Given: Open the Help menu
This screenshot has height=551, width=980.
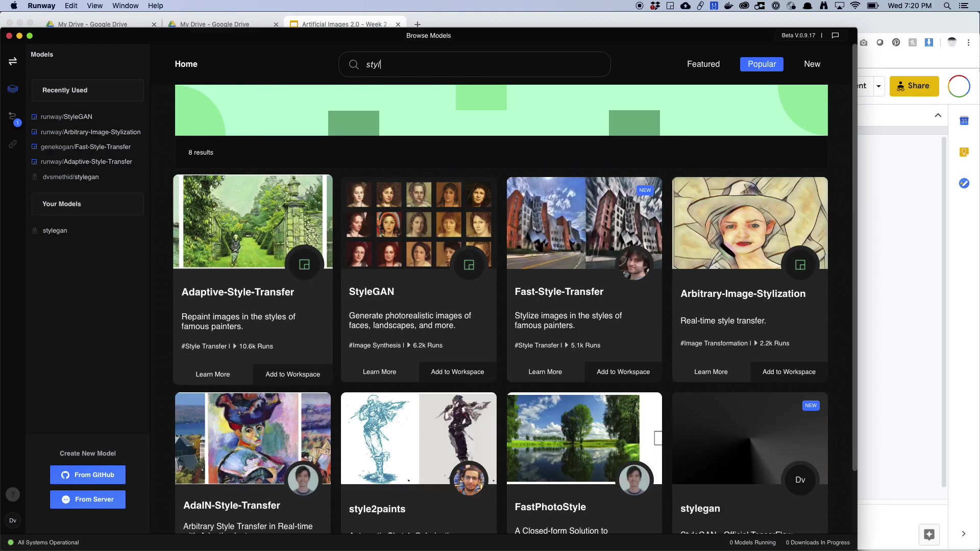Looking at the screenshot, I should [x=155, y=6].
